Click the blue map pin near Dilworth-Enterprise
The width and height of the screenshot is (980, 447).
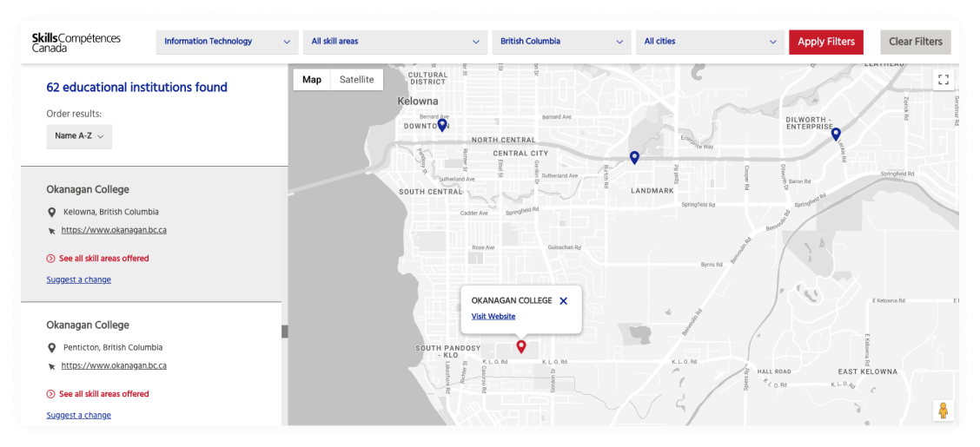[x=836, y=134]
